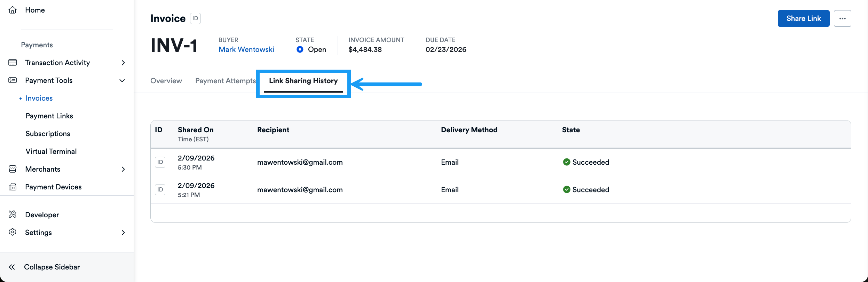
Task: Click the due date 02/23/2026
Action: tap(446, 49)
